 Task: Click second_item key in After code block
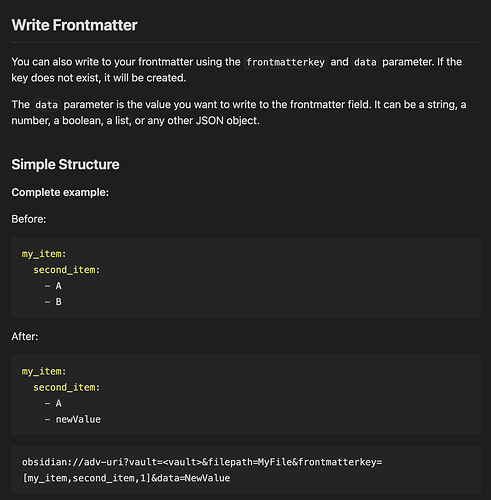point(64,387)
